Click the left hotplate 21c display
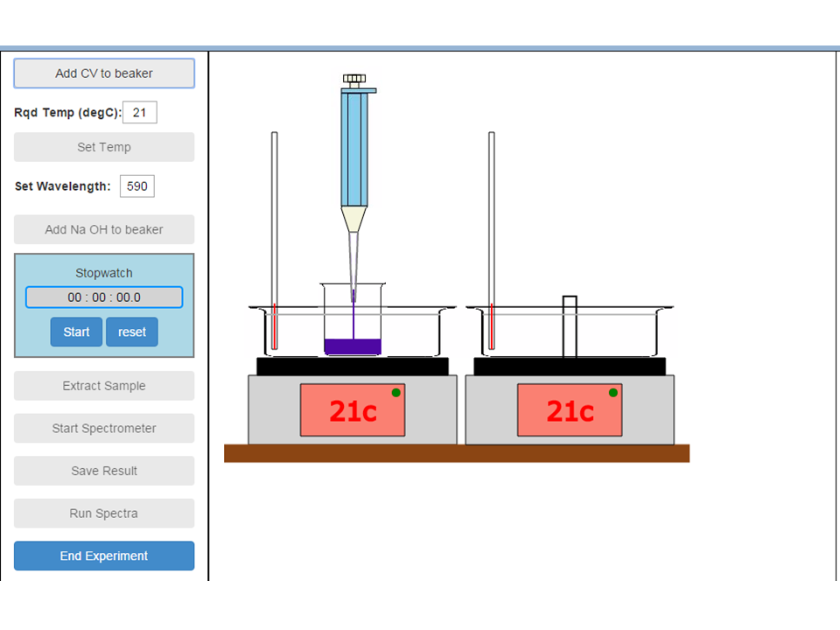Screen dimensions: 840x630 coord(353,409)
